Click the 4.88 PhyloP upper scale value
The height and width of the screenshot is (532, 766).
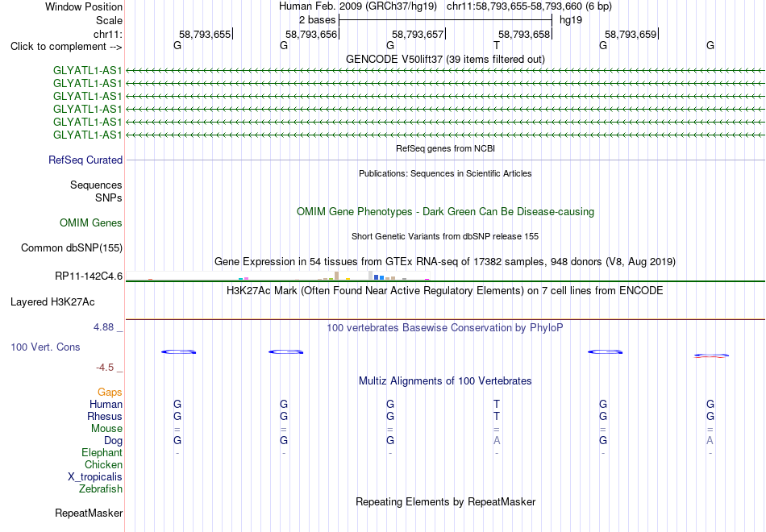click(103, 327)
